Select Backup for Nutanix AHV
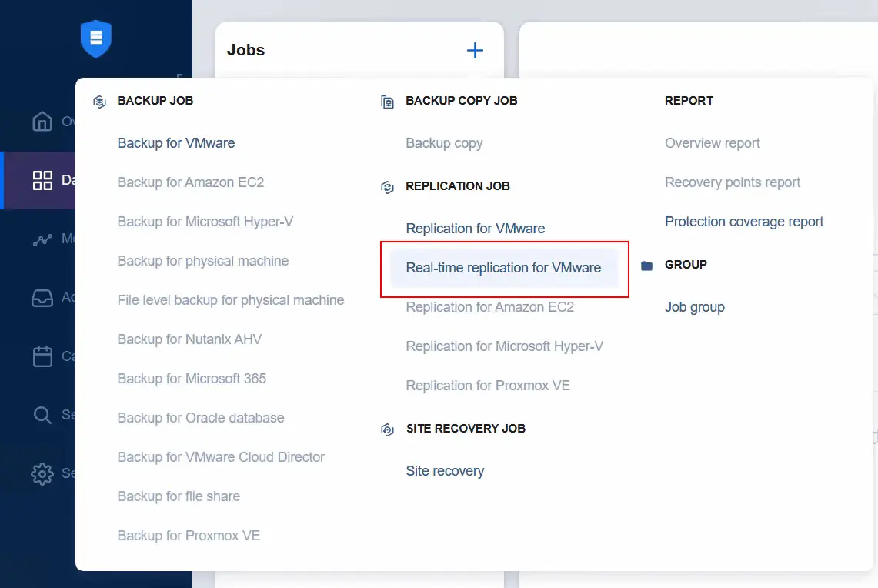This screenshot has width=878, height=588. [189, 339]
